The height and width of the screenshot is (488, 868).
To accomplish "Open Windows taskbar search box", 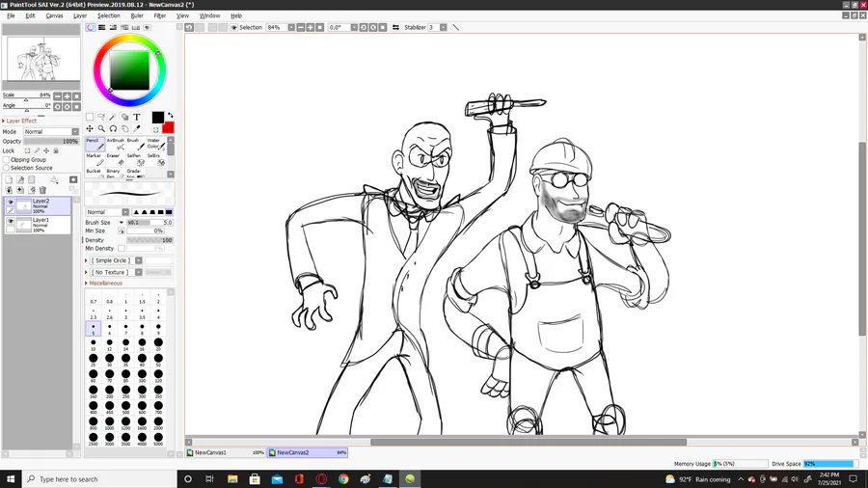I will coord(99,479).
